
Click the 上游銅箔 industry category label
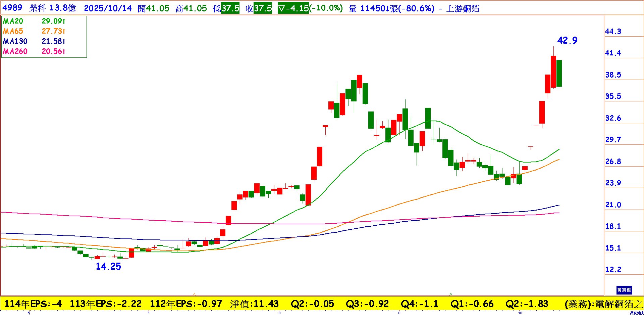tap(463, 9)
